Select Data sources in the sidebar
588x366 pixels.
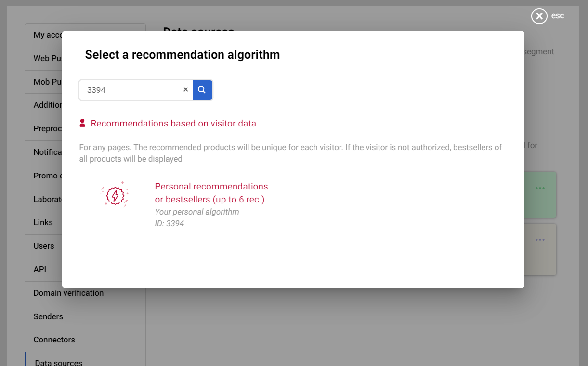tap(58, 363)
